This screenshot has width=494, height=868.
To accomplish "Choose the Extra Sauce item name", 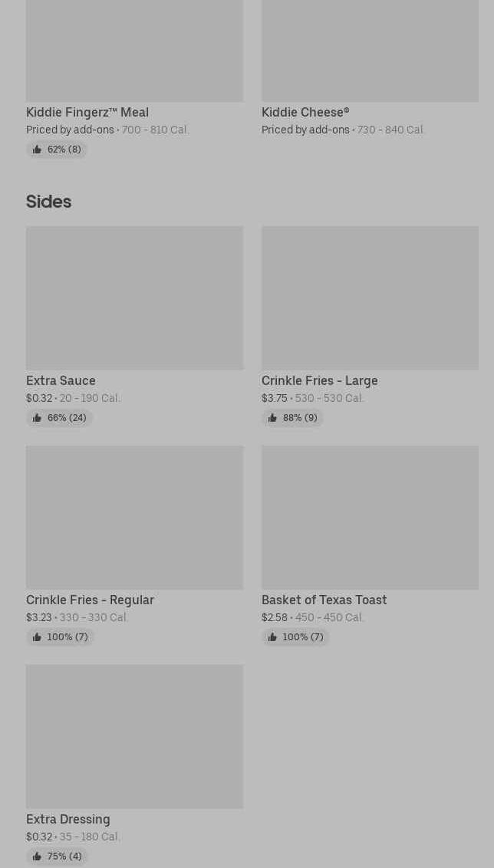I will pyautogui.click(x=61, y=381).
